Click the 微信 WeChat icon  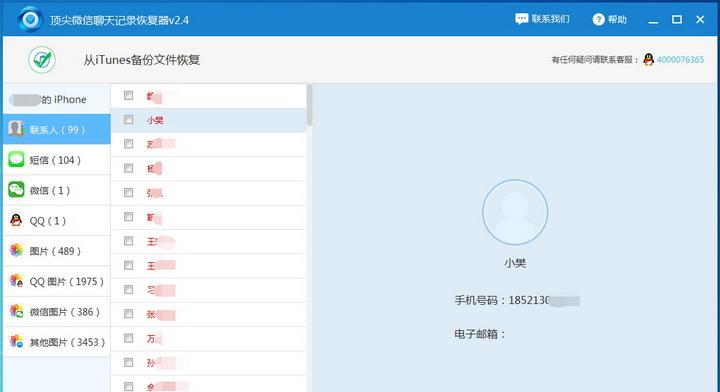tap(16, 190)
